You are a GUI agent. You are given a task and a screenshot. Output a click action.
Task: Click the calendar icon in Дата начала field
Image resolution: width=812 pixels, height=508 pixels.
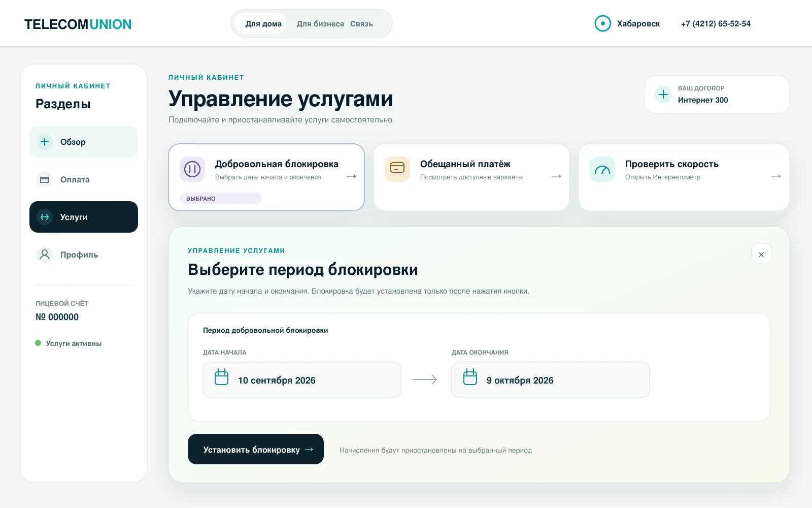222,377
